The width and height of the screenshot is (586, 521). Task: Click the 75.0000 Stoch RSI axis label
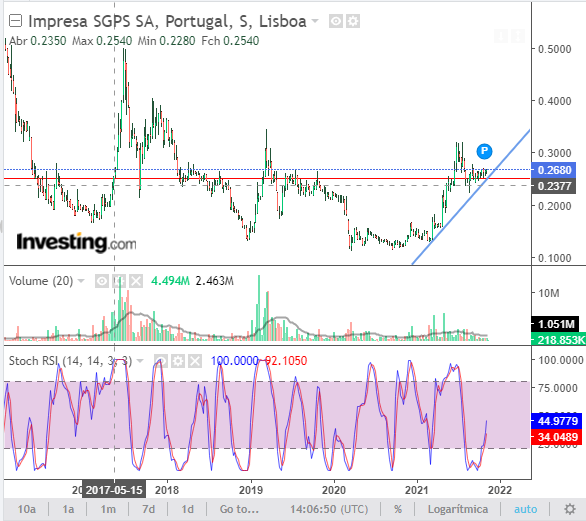coord(558,388)
